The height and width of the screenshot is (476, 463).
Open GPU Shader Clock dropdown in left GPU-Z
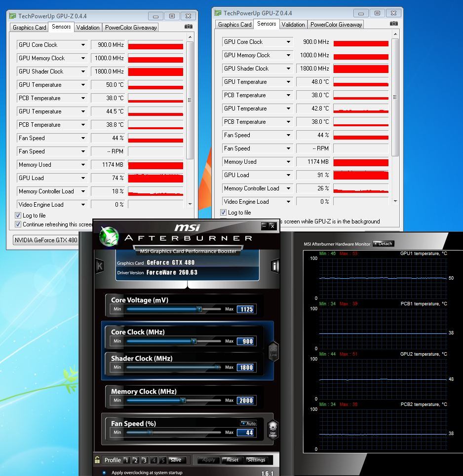pos(83,72)
